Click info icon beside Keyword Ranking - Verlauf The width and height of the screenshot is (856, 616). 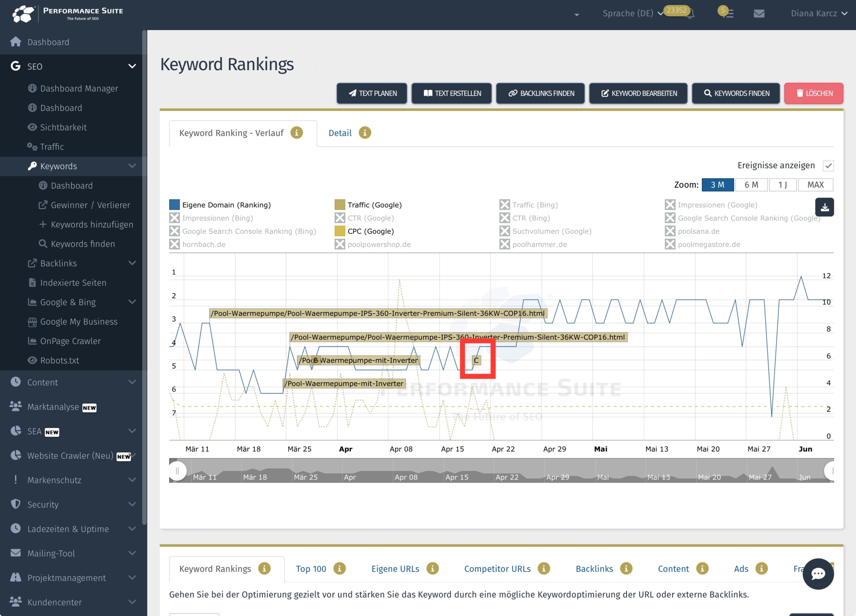coord(297,133)
